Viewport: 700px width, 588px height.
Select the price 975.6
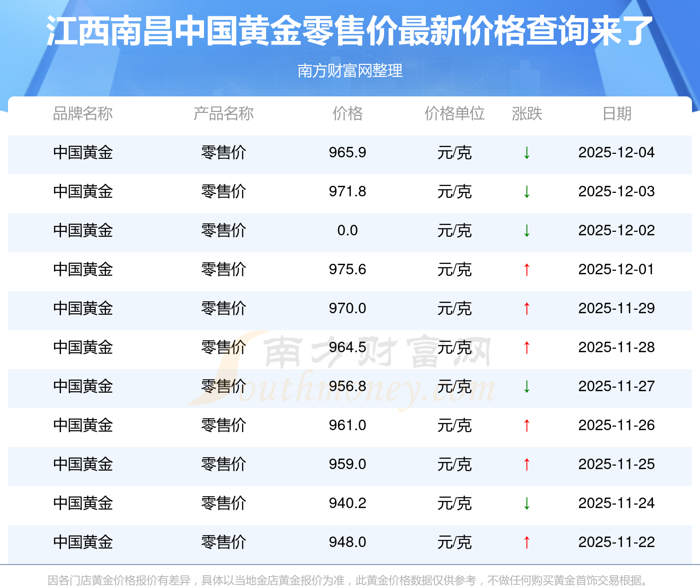coord(347,269)
